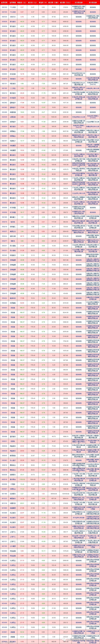Select the 科恒股份 name cell
The width and height of the screenshot is (100, 644).
(13, 255)
